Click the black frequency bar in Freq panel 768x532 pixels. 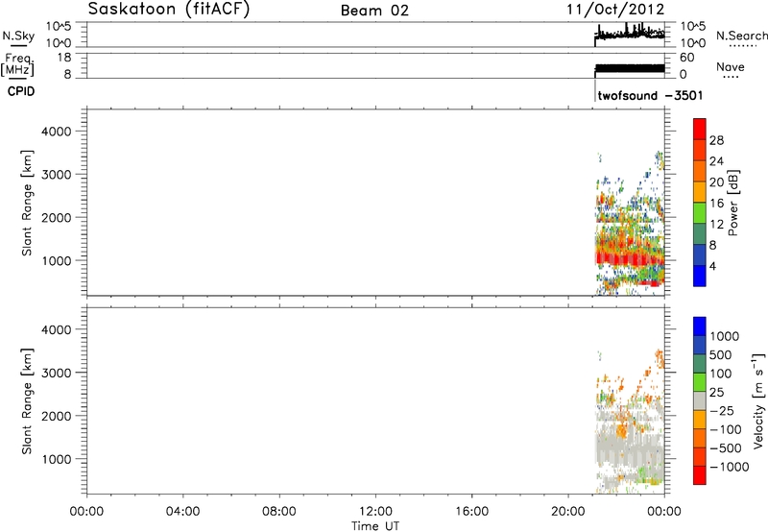(x=630, y=68)
